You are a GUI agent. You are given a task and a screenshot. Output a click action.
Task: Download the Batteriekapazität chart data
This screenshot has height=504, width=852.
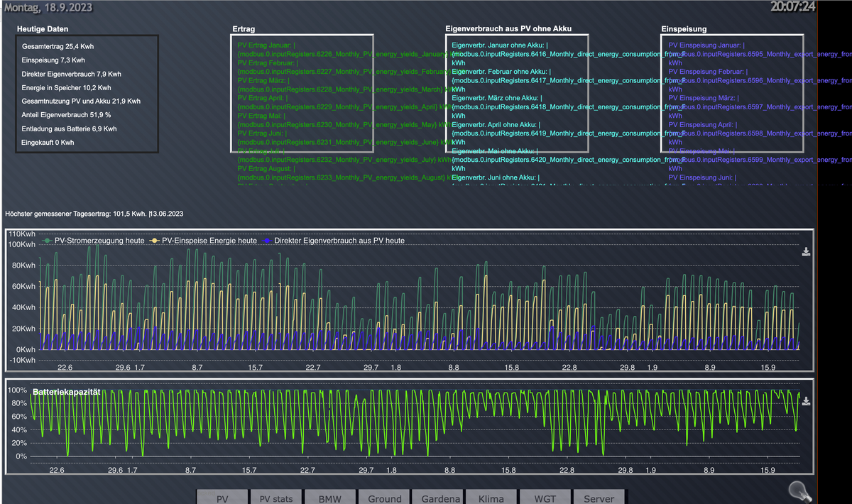pyautogui.click(x=806, y=401)
